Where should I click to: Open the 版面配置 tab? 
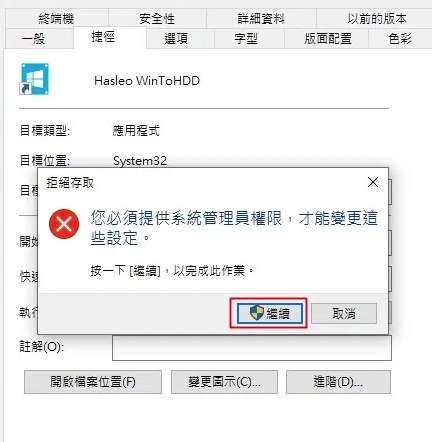pyautogui.click(x=328, y=39)
